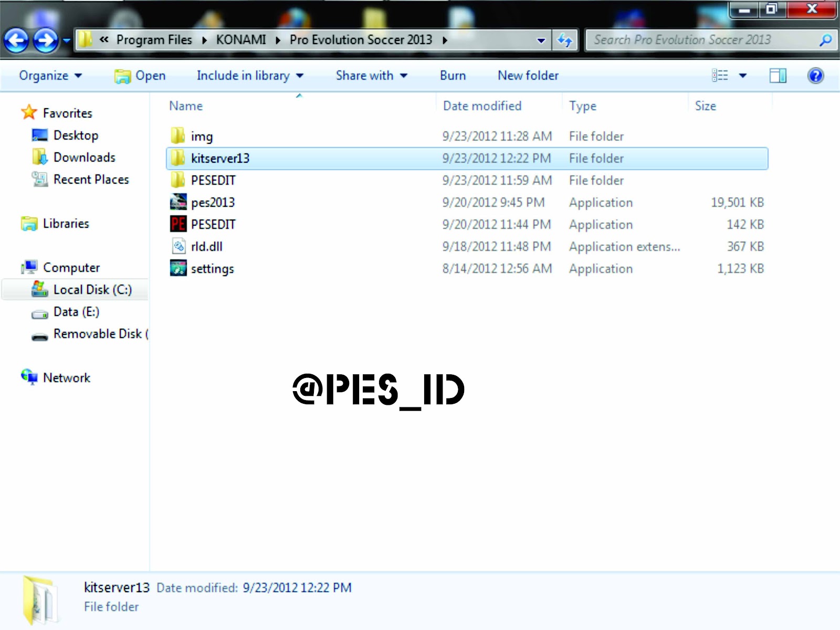
Task: Click the img folder name
Action: pyautogui.click(x=202, y=136)
